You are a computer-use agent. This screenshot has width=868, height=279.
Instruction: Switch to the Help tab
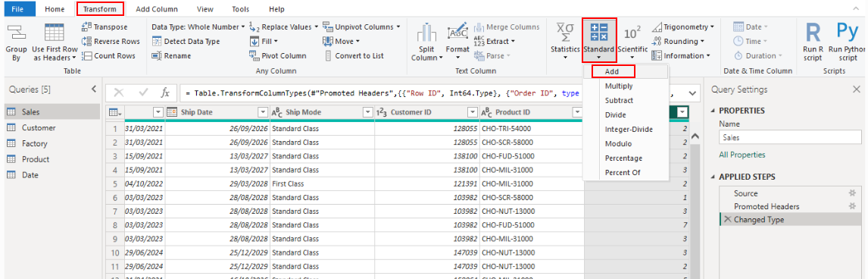[276, 9]
